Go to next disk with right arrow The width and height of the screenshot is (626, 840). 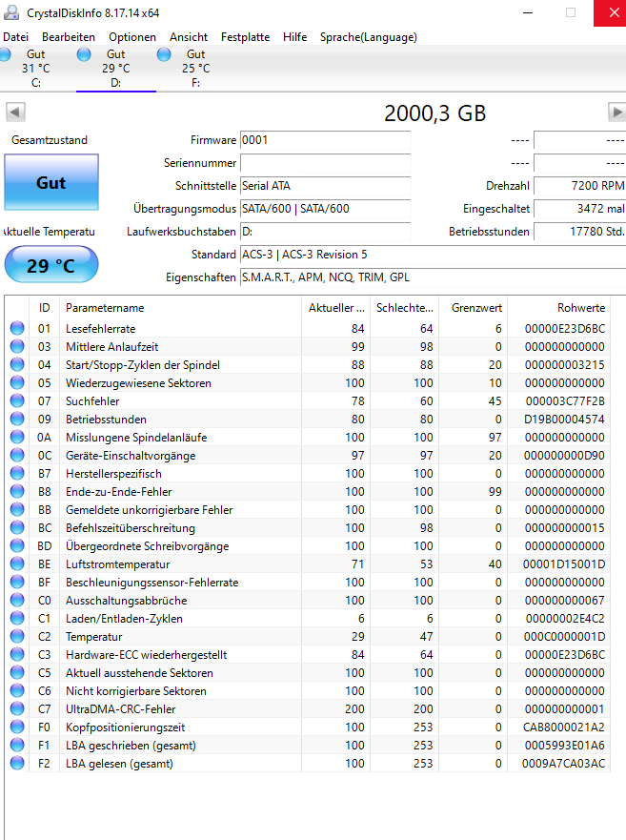tap(616, 113)
